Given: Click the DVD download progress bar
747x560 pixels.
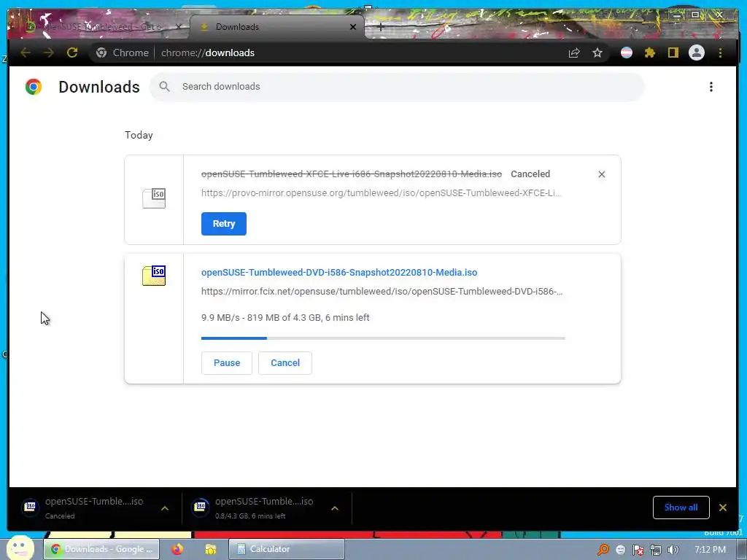Looking at the screenshot, I should [383, 338].
